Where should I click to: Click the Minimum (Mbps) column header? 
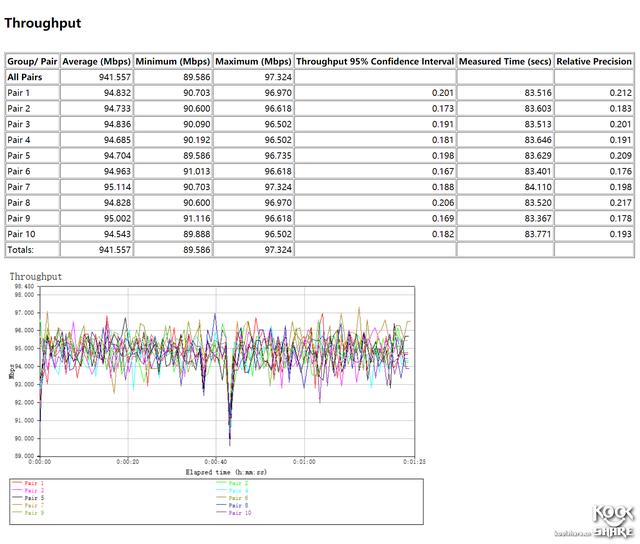point(172,61)
